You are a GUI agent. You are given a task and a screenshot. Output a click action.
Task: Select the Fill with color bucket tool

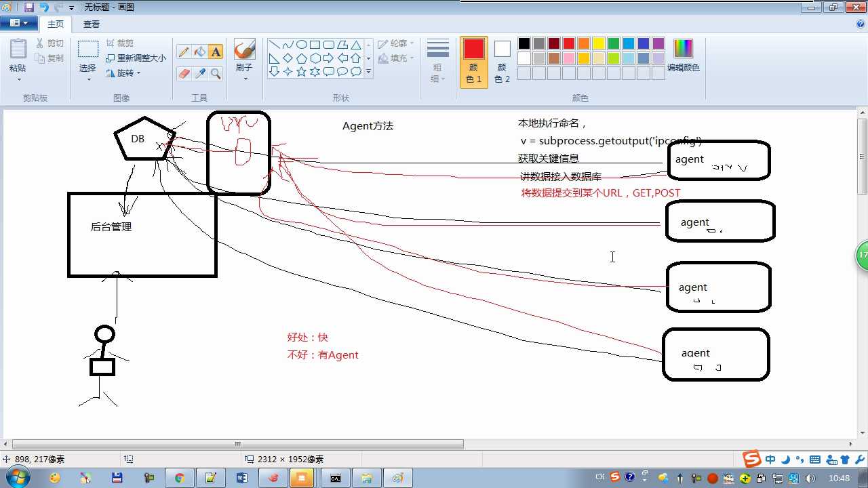coord(200,52)
